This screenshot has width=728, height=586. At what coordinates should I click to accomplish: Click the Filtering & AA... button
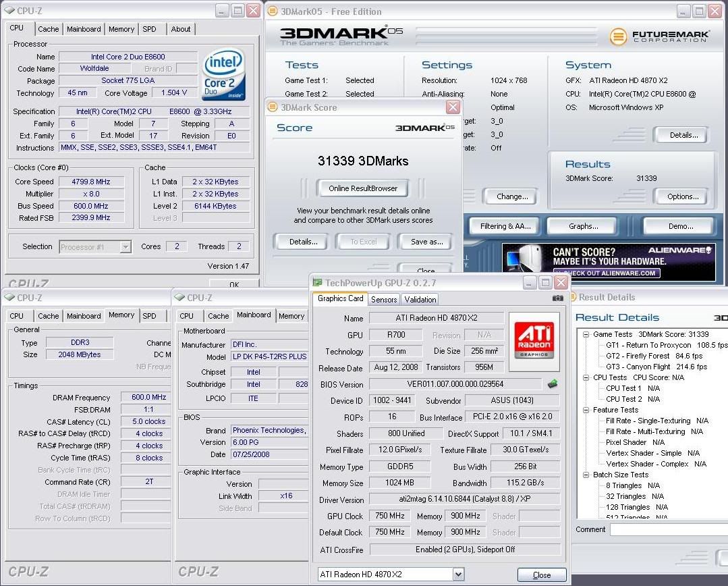point(505,226)
